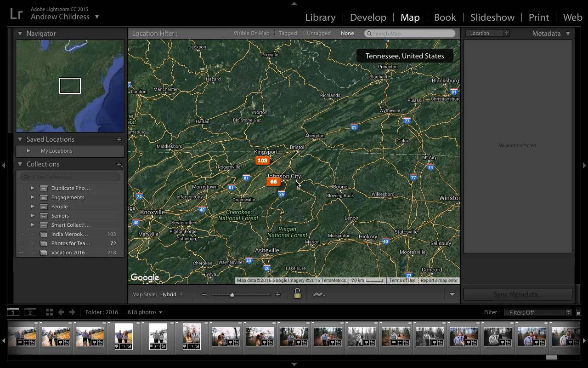Open the map toolbar options triangle
Viewport: 588px width, 368px height.
452,294
